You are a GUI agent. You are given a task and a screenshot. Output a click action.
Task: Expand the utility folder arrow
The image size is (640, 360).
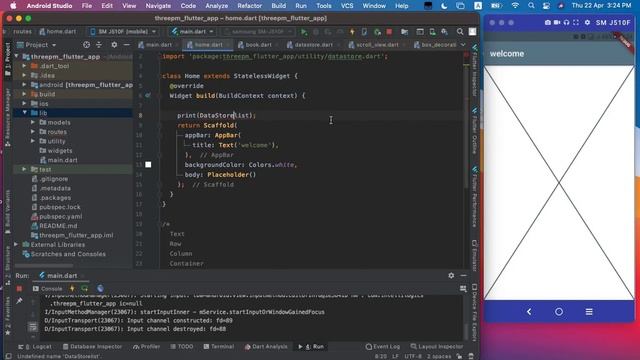(33, 141)
